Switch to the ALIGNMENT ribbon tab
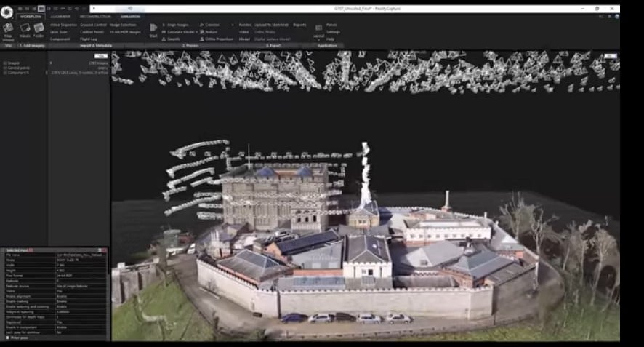 click(x=60, y=16)
